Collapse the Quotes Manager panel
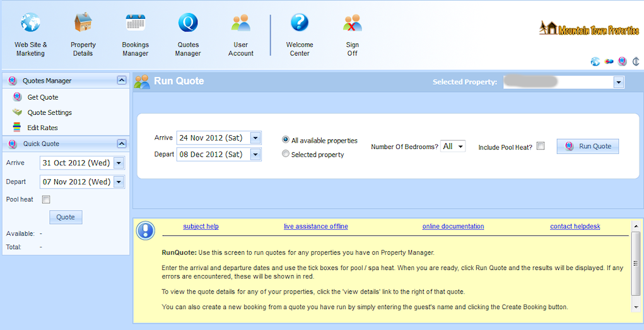 (122, 80)
